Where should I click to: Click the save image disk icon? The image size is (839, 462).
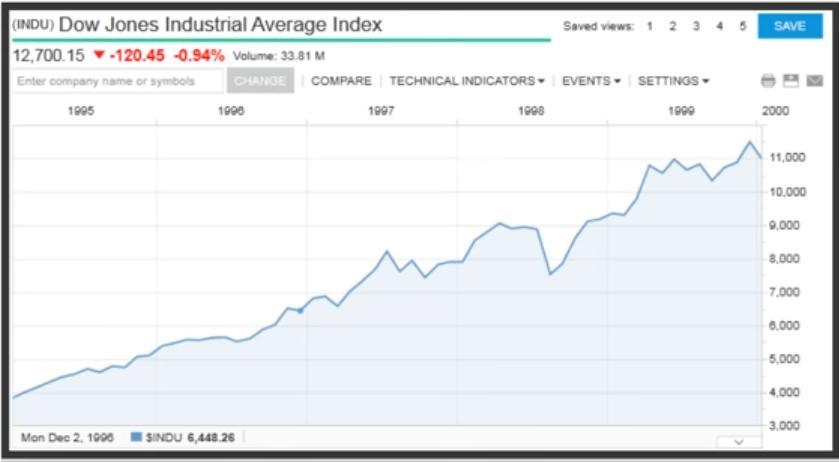[x=791, y=81]
